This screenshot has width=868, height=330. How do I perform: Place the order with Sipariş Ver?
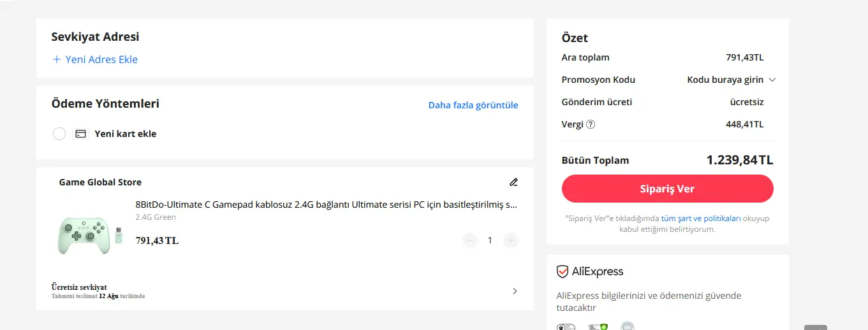(x=667, y=189)
